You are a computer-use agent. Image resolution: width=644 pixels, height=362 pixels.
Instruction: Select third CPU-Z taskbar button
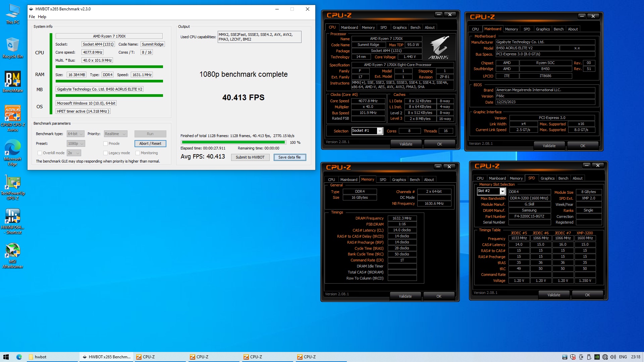(268, 357)
